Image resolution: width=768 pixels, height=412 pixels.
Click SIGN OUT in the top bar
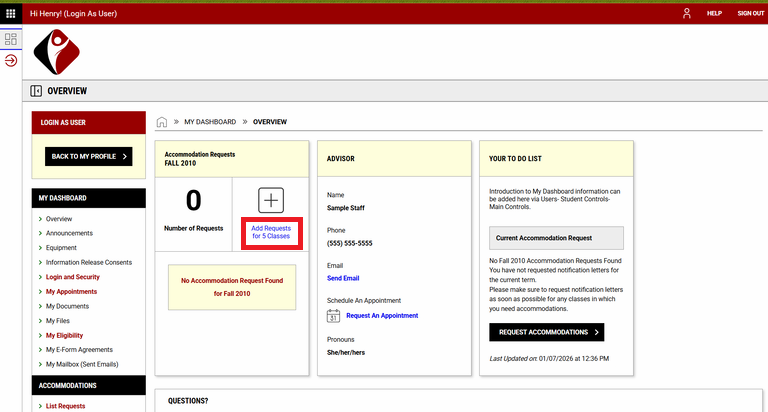tap(750, 13)
